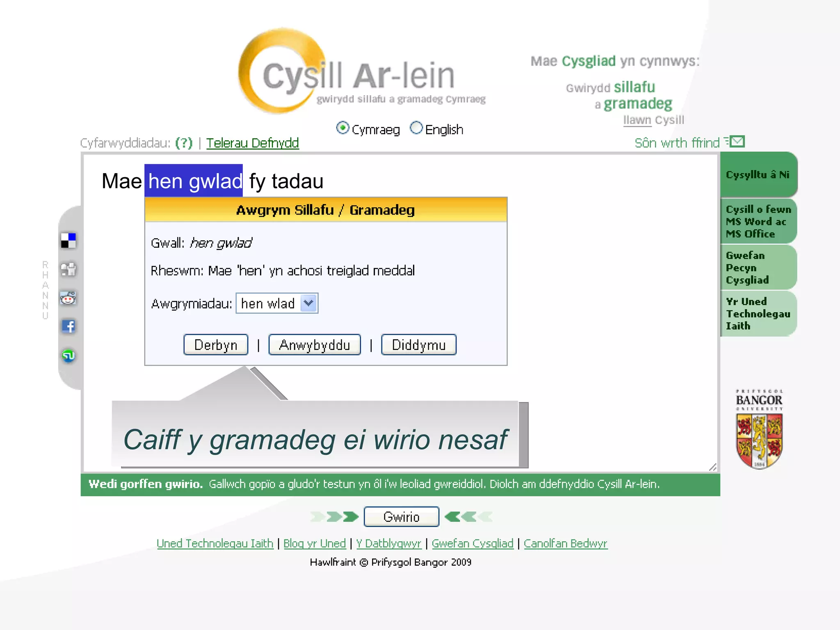Click the envelope icon beside Sôn wrth ffrind
Screen dimensions: 840x630
737,142
